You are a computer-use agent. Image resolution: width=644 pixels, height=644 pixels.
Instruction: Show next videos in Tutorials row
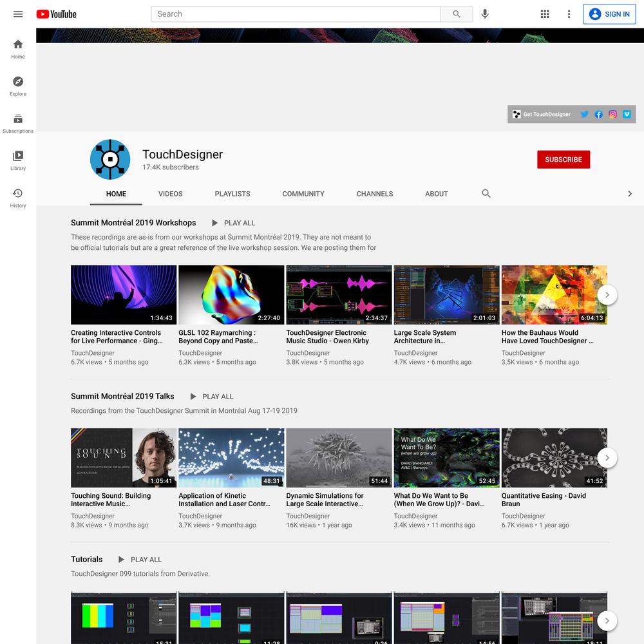(x=607, y=621)
